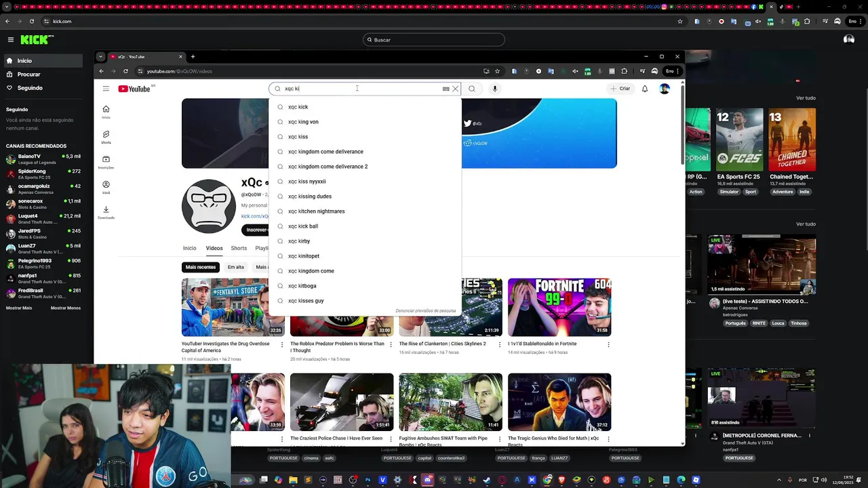Open options for 'Rise of Clankerton' video
This screenshot has height=488, width=868.
pos(500,344)
